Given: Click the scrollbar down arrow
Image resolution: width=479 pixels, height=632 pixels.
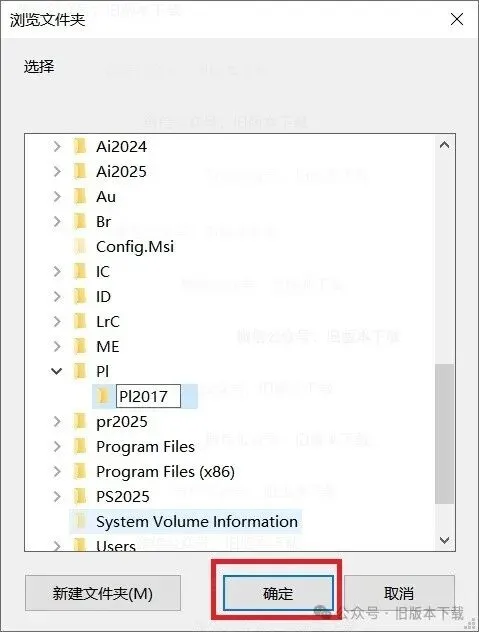Looking at the screenshot, I should (445, 540).
